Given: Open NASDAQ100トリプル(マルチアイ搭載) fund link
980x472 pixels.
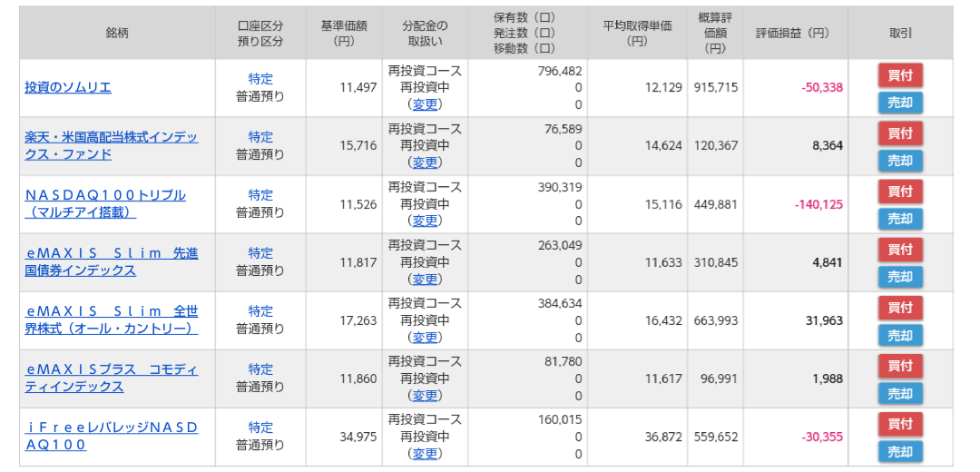Looking at the screenshot, I should pyautogui.click(x=105, y=204).
